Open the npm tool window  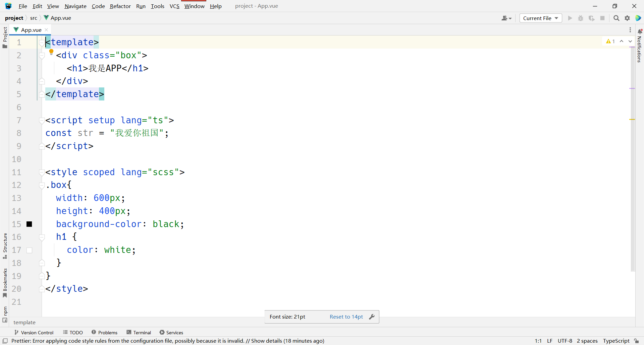tap(5, 315)
